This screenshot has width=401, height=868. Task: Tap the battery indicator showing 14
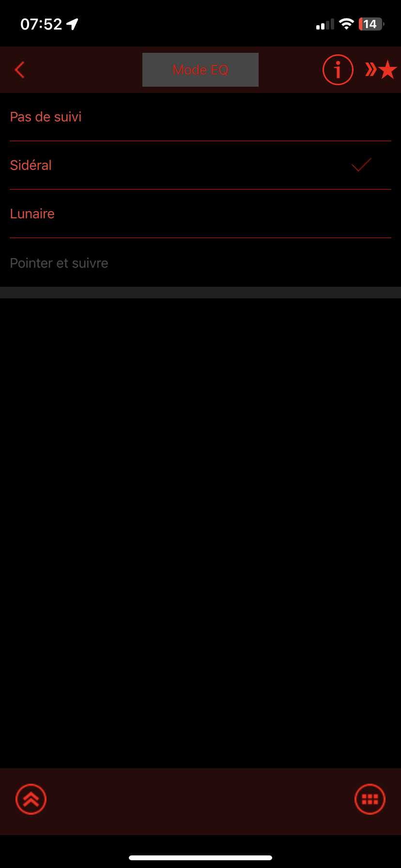tap(371, 24)
